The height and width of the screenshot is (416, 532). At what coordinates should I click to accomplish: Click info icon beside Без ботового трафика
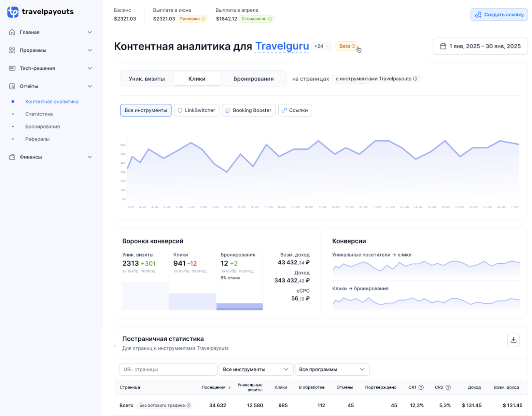(x=189, y=405)
